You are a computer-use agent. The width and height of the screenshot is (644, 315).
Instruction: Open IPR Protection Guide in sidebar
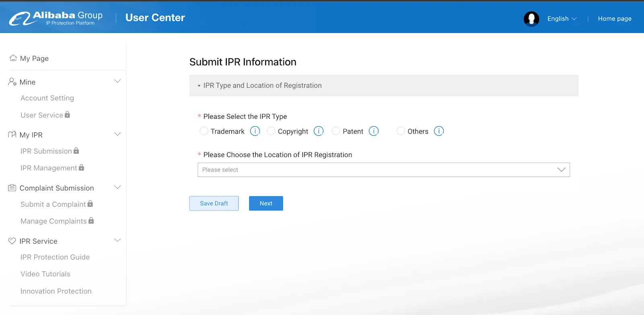coord(55,257)
